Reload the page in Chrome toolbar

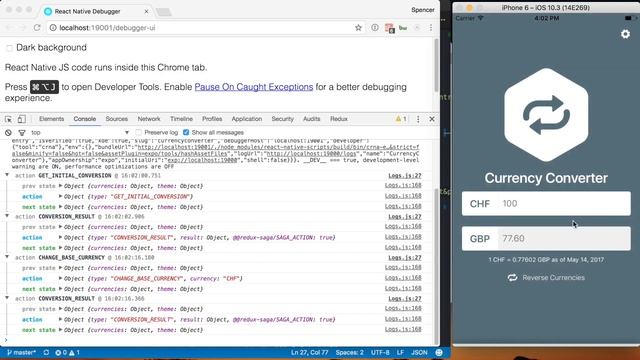37,27
